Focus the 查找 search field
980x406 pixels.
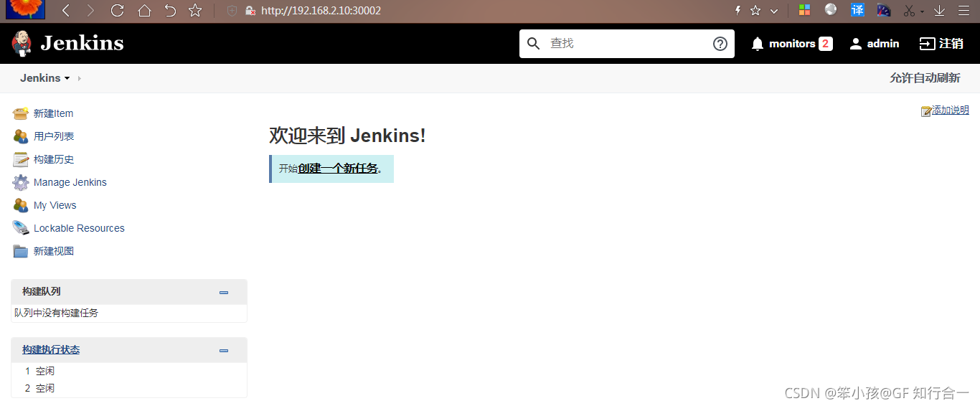[x=626, y=44]
